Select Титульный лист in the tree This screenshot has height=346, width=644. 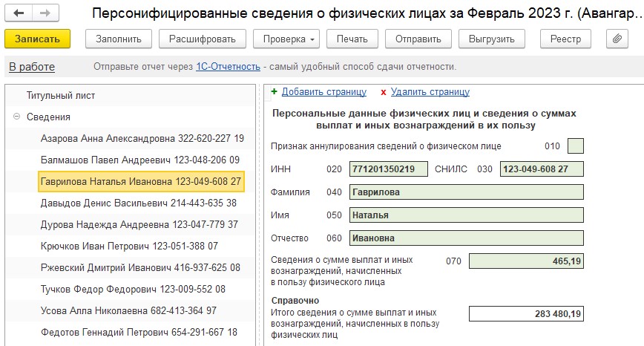61,95
